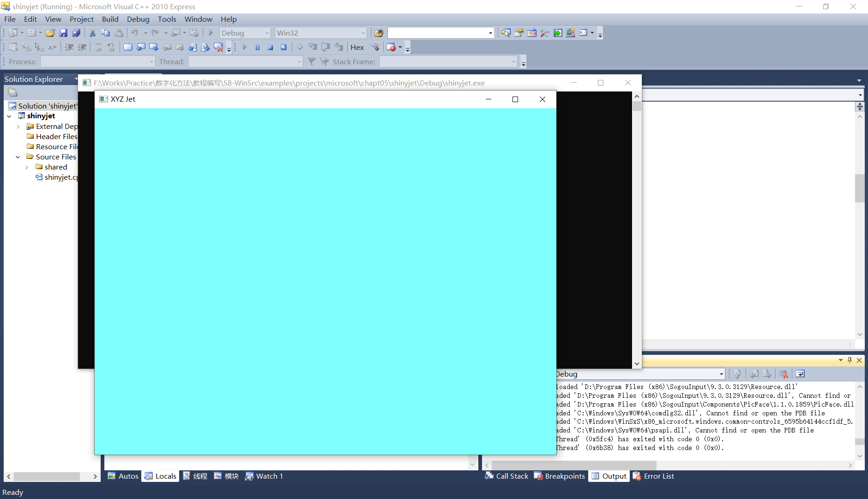Open the Process dropdown

pos(151,62)
